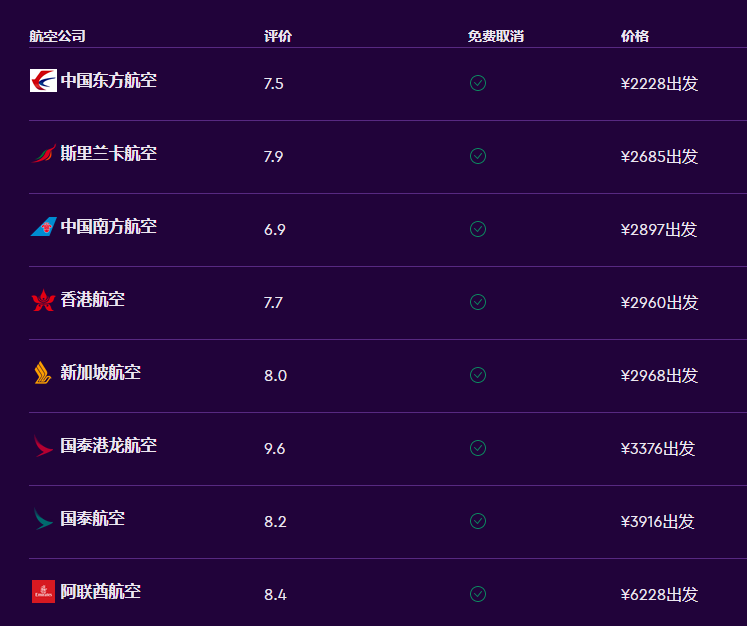Click the ¥2897出发 price
Screen dimensions: 747x626
pyautogui.click(x=659, y=230)
